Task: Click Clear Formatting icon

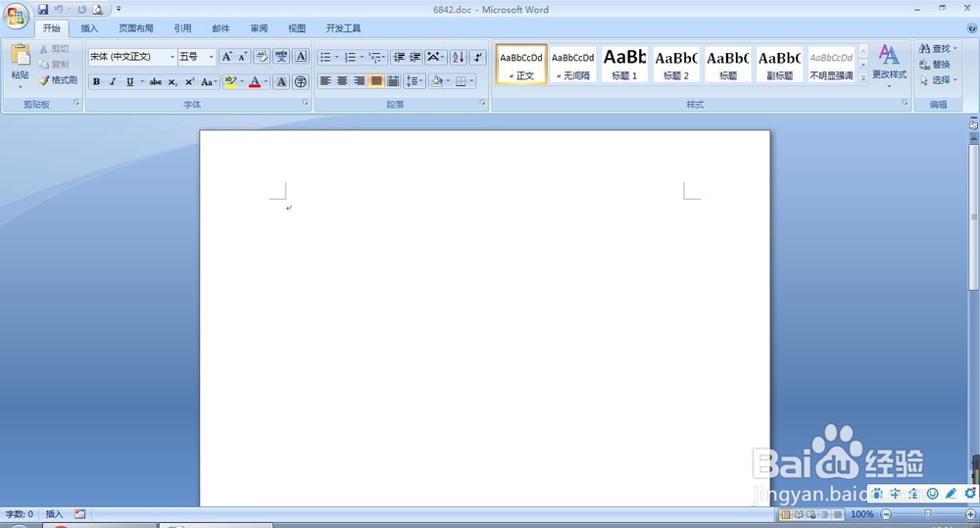Action: pos(262,57)
